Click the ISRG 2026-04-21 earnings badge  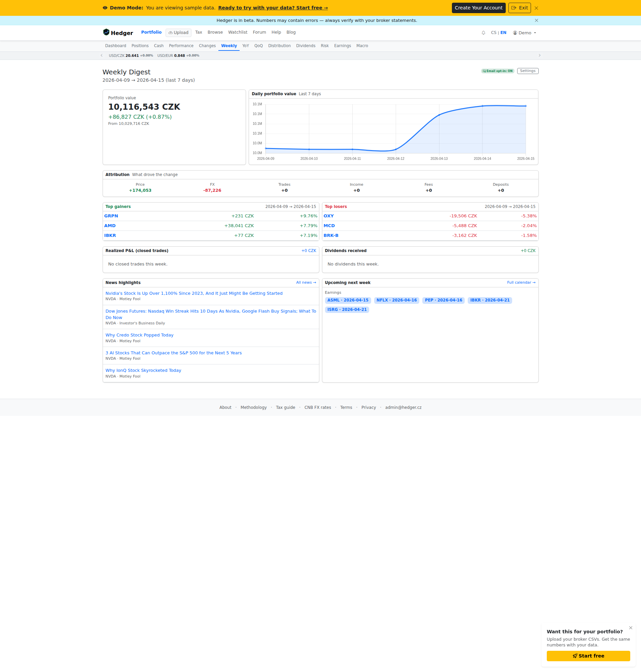point(347,310)
